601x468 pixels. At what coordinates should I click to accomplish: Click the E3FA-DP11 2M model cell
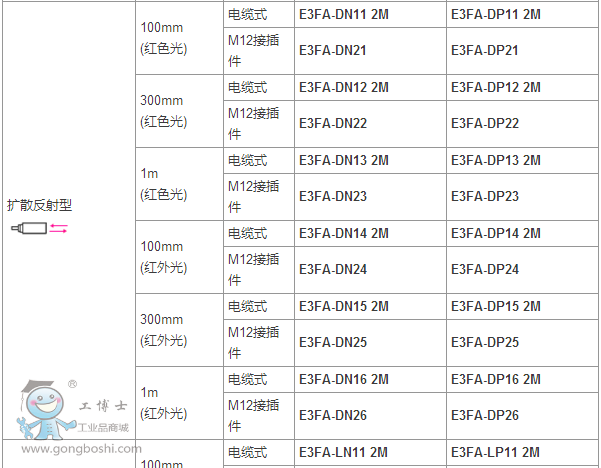point(496,14)
